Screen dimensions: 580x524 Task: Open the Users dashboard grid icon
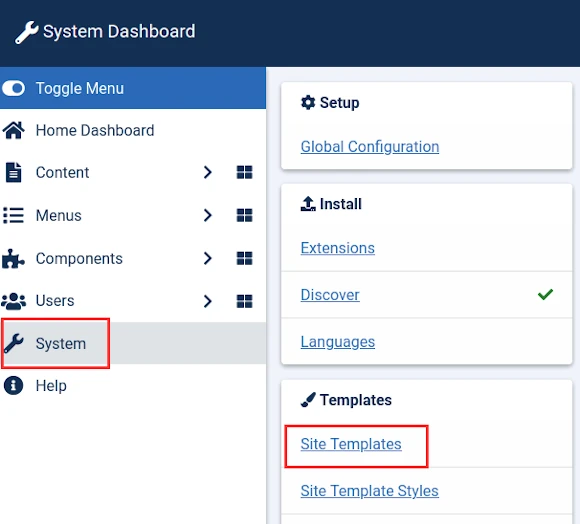coord(244,301)
